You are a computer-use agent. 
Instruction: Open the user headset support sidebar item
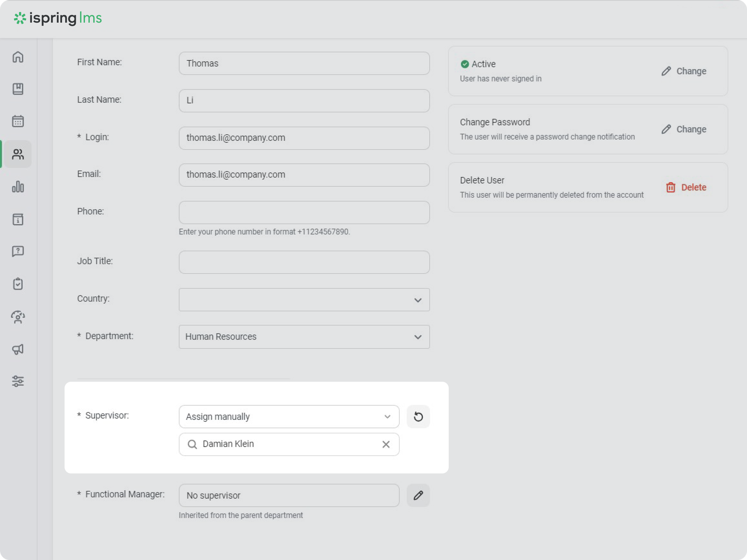18,317
